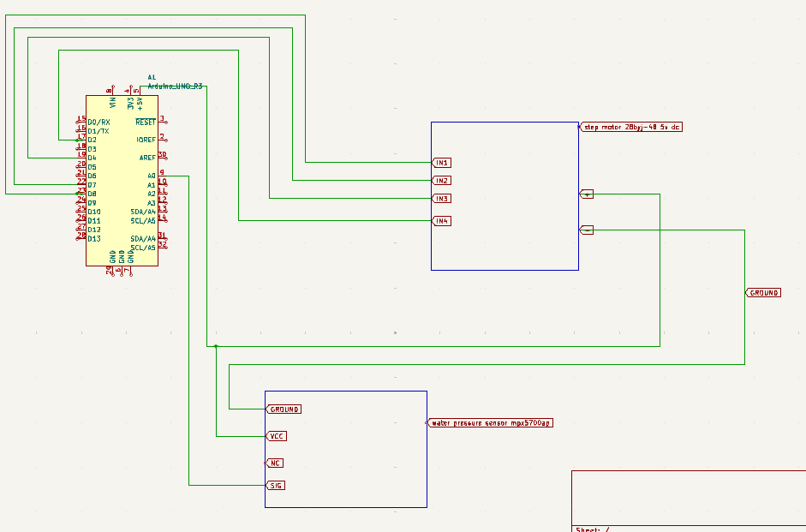Select the step motor 28byj-48 sheet name
The image size is (806, 532).
632,126
